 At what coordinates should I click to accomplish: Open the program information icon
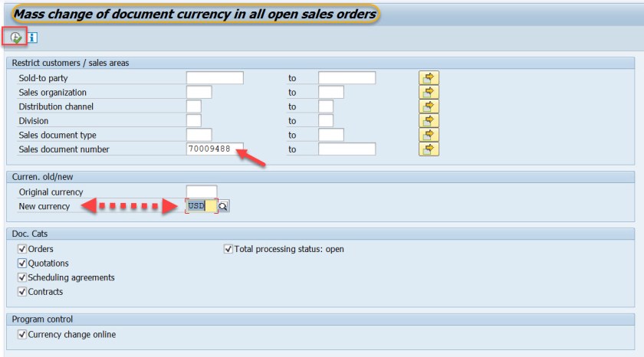point(32,38)
